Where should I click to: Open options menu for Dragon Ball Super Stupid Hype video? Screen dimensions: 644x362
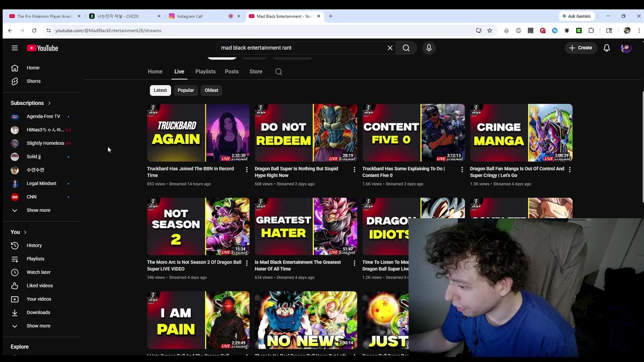coord(354,169)
